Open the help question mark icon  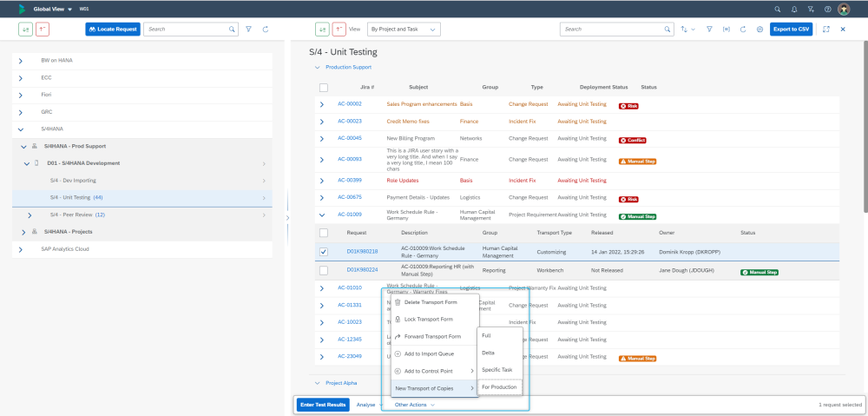tap(827, 9)
